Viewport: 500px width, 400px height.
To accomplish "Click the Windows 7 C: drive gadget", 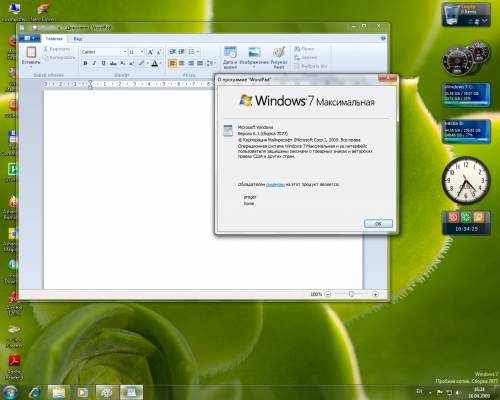I will 466,95.
